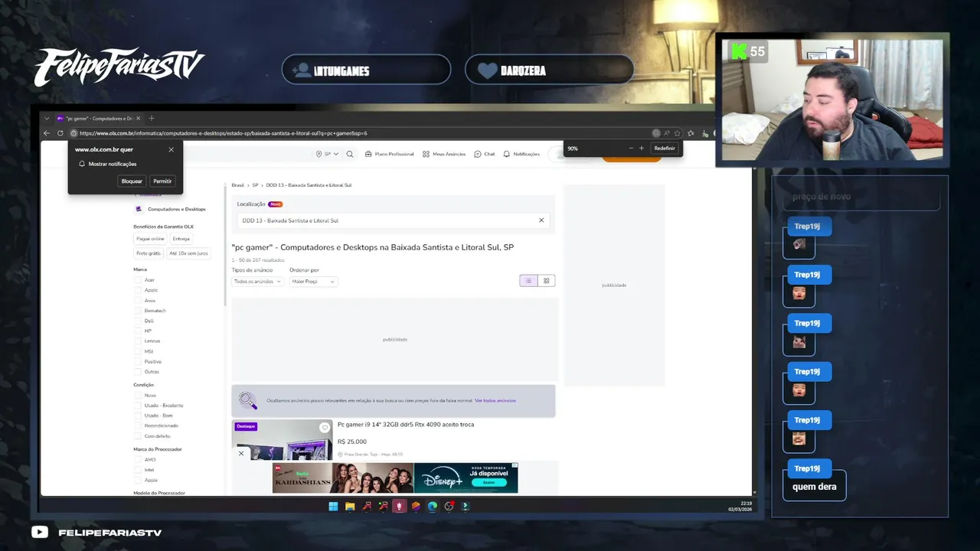Screen dimensions: 980x551
Task: Open the Windows Start menu
Action: click(x=333, y=506)
